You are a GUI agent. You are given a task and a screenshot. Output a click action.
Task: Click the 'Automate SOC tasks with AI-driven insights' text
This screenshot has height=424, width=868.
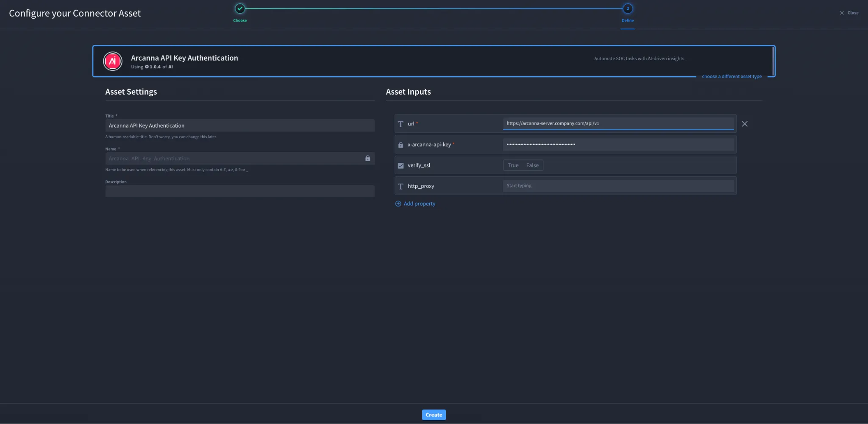click(x=640, y=59)
